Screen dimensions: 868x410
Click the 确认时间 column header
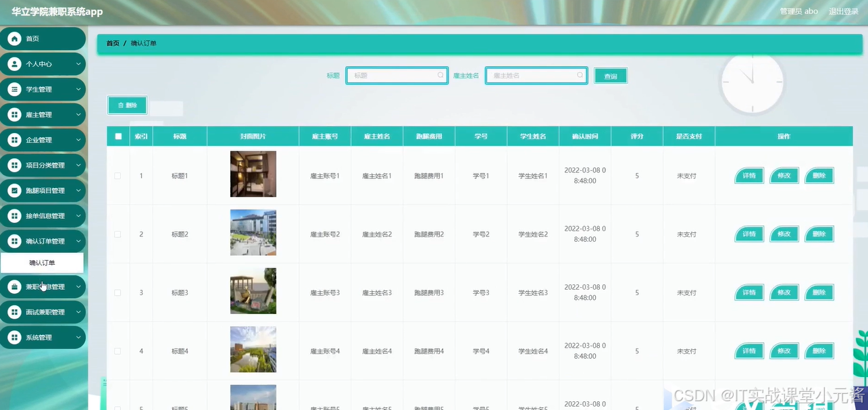(x=585, y=136)
